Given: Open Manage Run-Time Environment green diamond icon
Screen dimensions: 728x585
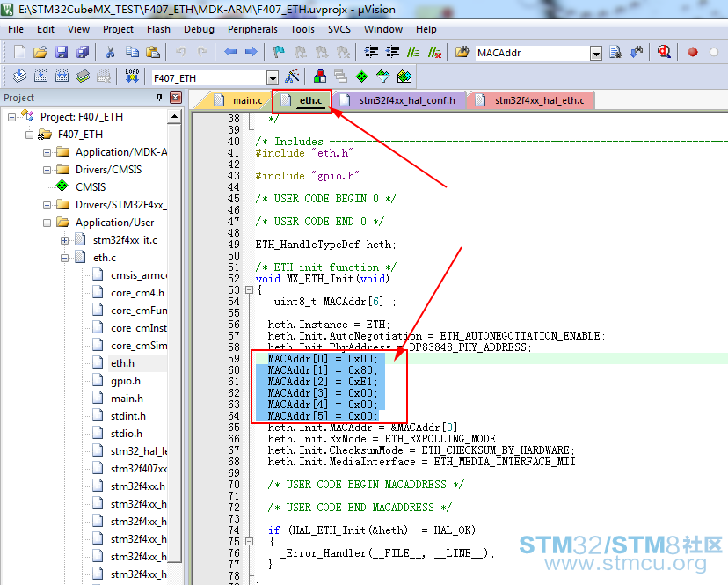Looking at the screenshot, I should [x=361, y=77].
